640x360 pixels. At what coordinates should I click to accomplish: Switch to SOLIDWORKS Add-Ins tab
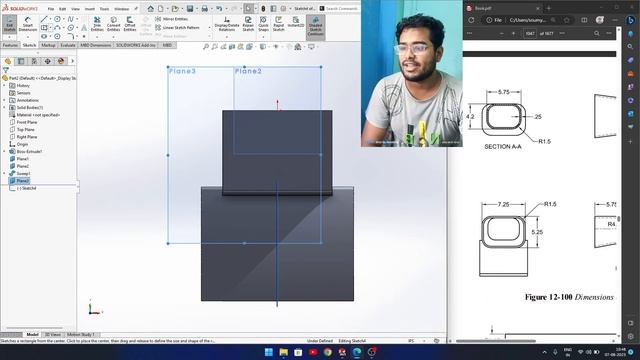click(136, 45)
